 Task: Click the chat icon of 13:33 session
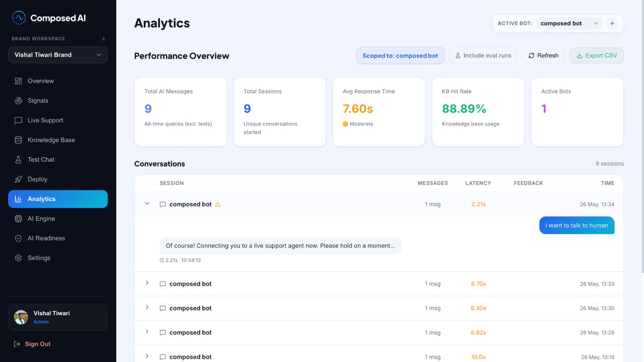pyautogui.click(x=163, y=284)
